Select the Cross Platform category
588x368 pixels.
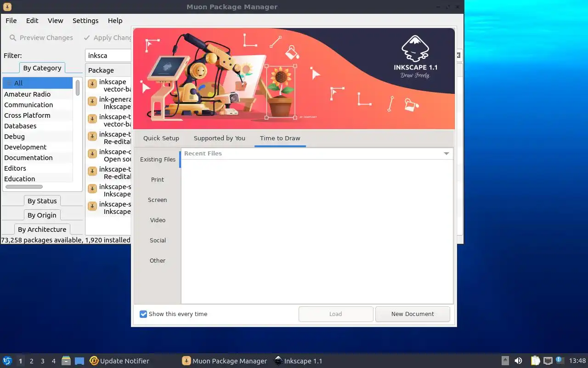37,115
